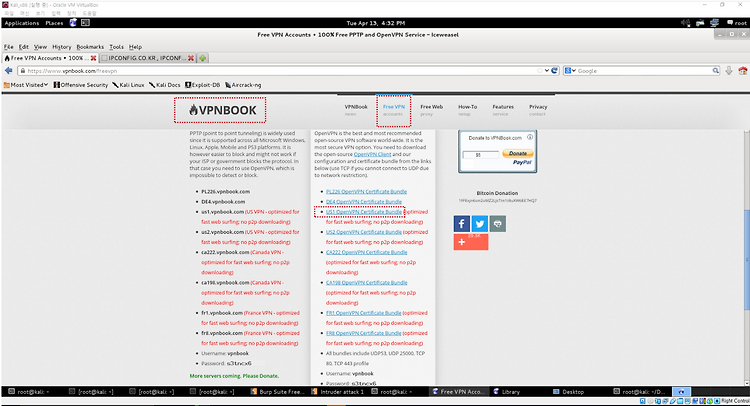Open the View menu

click(x=40, y=47)
